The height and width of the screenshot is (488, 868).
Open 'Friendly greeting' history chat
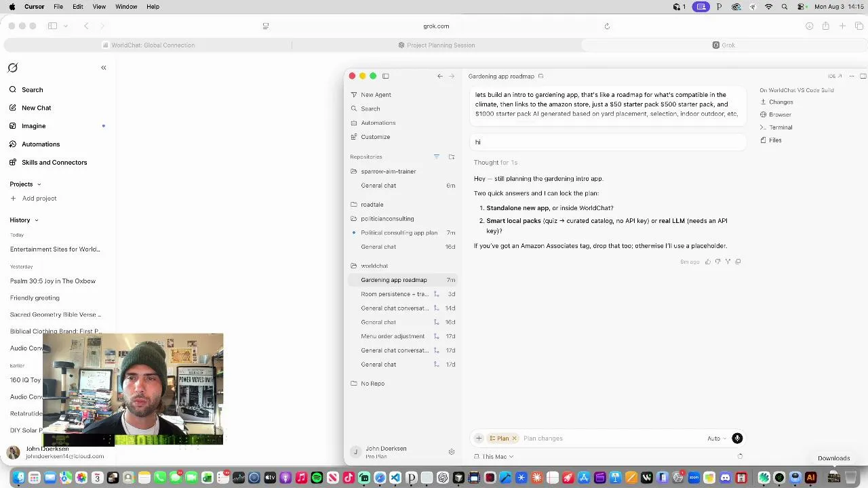[35, 298]
